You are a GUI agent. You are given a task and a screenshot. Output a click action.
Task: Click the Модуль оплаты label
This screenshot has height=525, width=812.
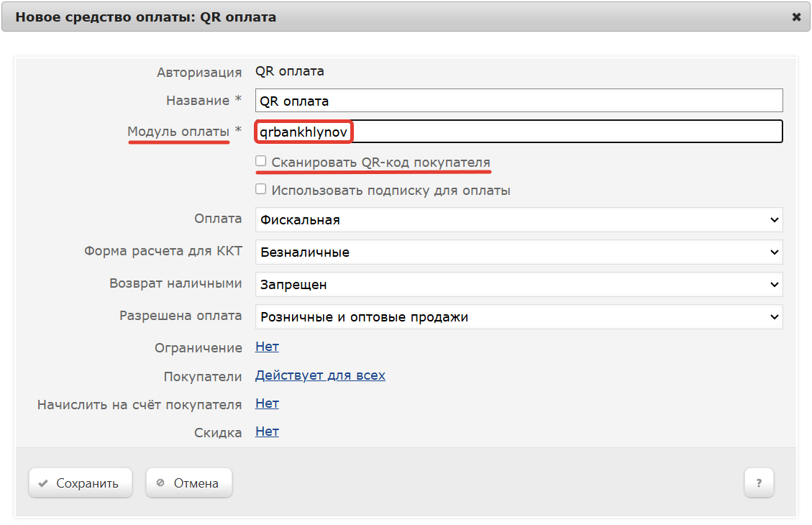click(178, 132)
